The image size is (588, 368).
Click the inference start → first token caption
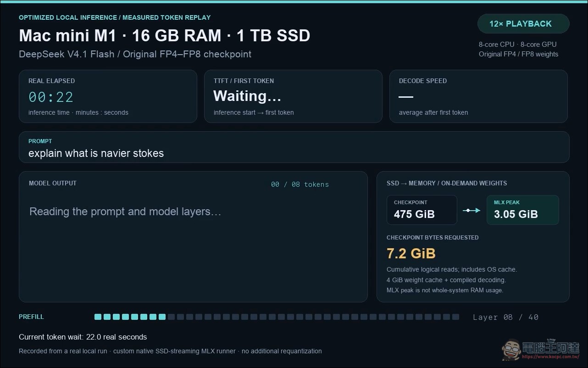pos(254,112)
